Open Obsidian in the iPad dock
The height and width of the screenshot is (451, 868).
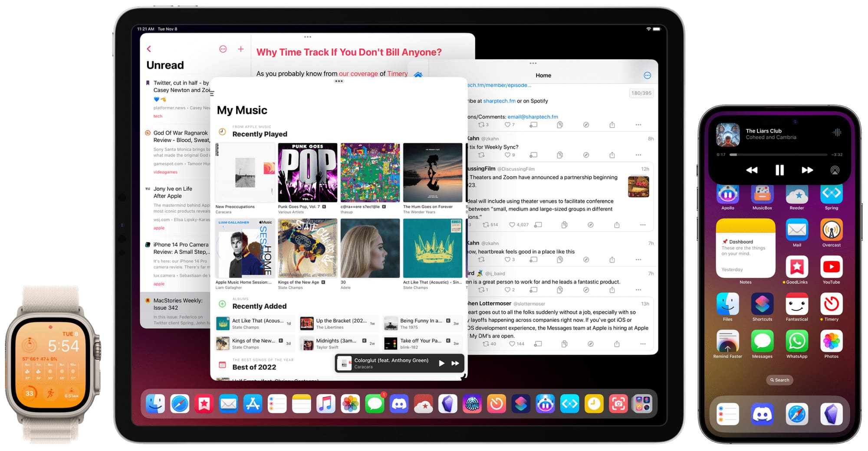point(447,404)
